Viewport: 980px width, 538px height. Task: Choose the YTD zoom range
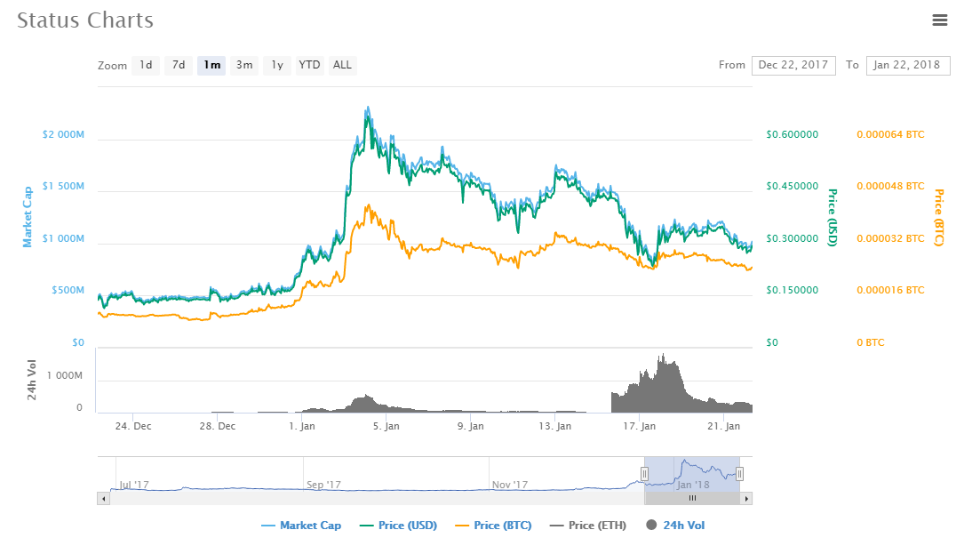pyautogui.click(x=309, y=65)
